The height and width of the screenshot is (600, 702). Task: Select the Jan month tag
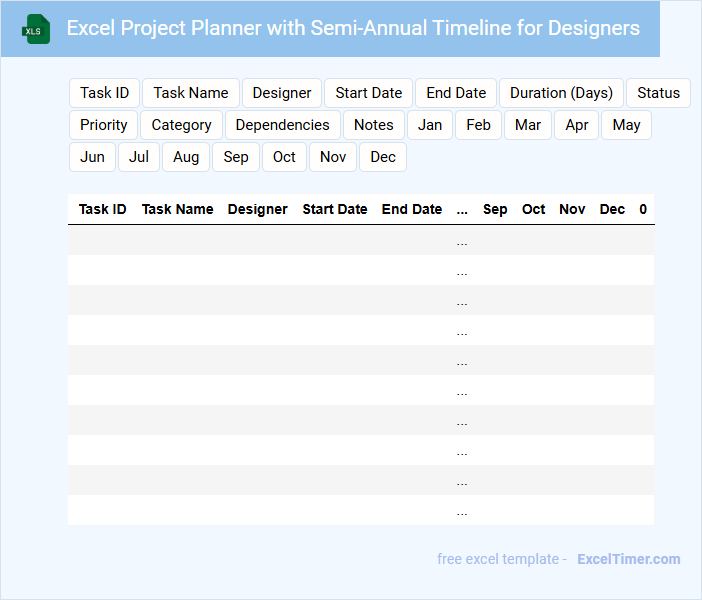pyautogui.click(x=430, y=125)
